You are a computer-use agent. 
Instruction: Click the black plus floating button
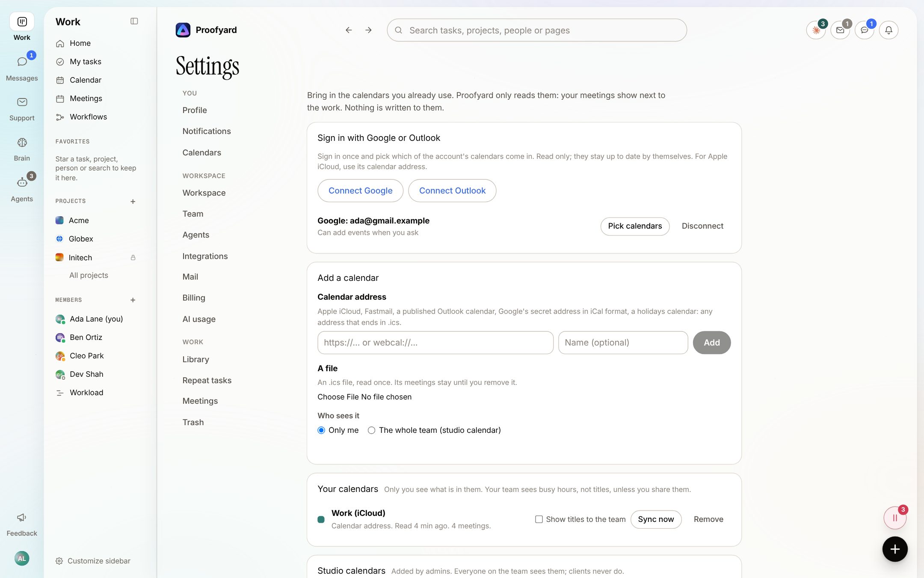tap(895, 549)
